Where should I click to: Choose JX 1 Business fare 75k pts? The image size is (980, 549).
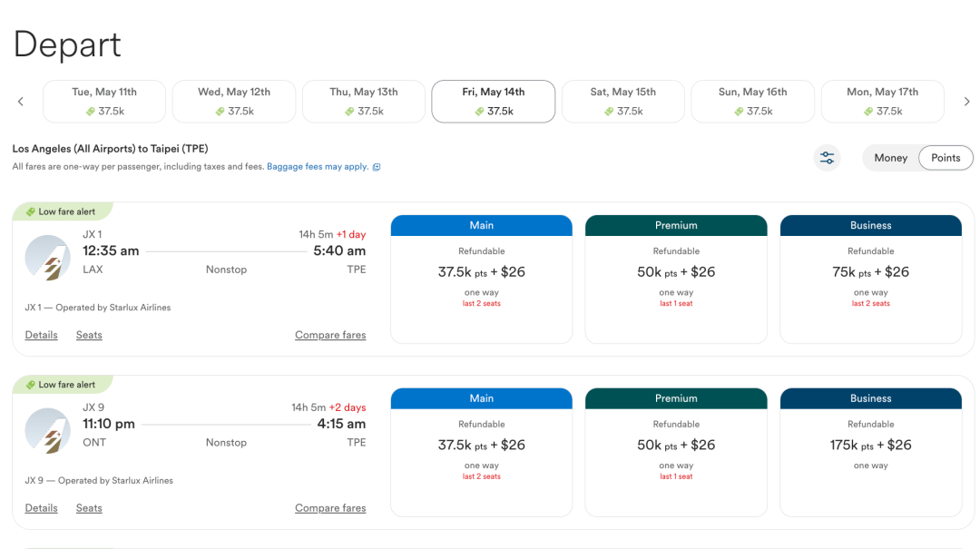(870, 279)
